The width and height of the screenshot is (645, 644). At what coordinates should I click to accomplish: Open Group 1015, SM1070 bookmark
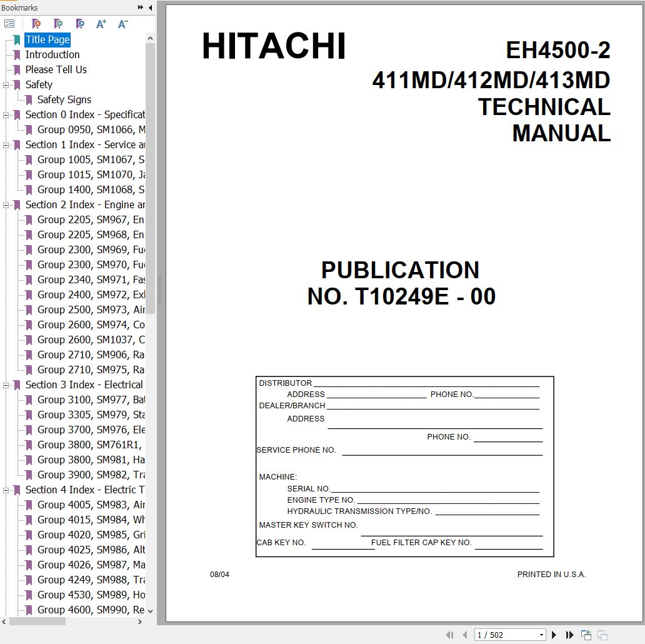pyautogui.click(x=91, y=174)
